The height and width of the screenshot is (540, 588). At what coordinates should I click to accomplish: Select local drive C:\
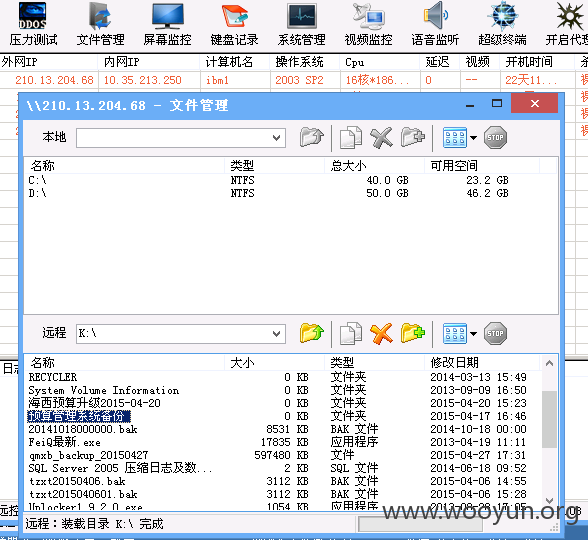click(38, 180)
